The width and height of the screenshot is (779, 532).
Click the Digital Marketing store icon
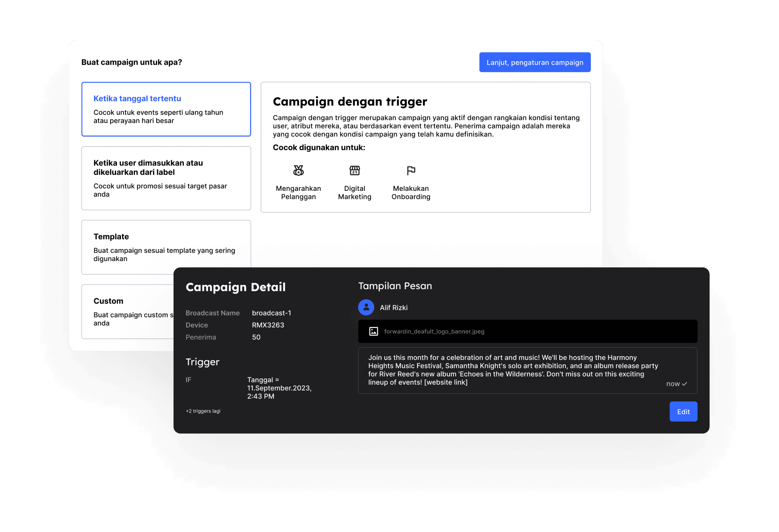tap(355, 170)
